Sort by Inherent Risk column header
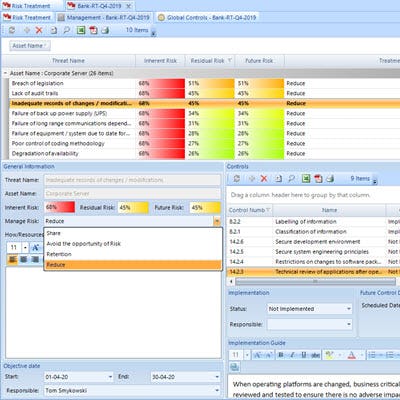This screenshot has height=400, width=400. [x=160, y=61]
